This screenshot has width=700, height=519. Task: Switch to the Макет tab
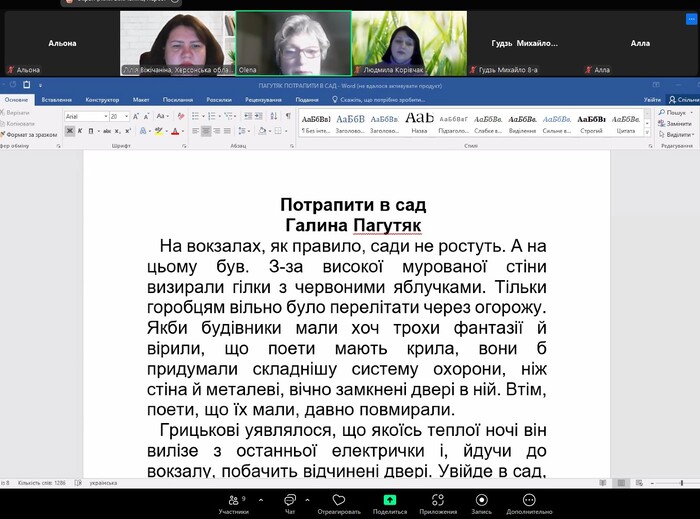[141, 100]
